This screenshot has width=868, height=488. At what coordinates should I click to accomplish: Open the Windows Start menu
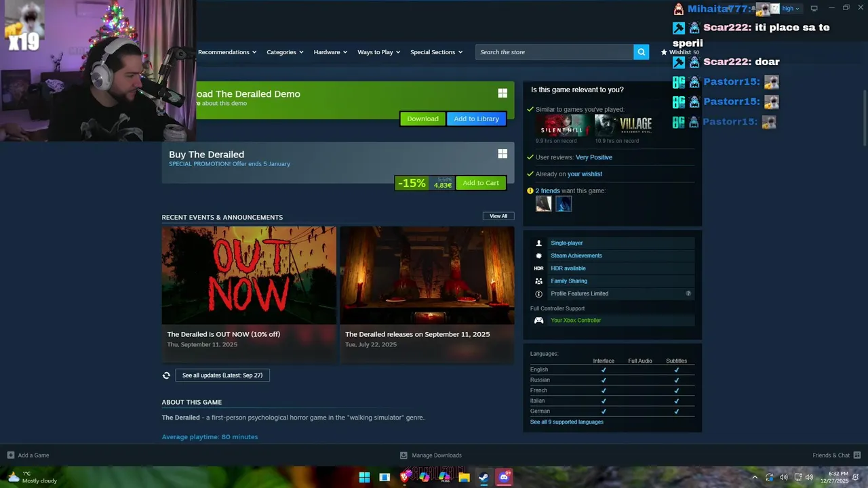tap(364, 477)
